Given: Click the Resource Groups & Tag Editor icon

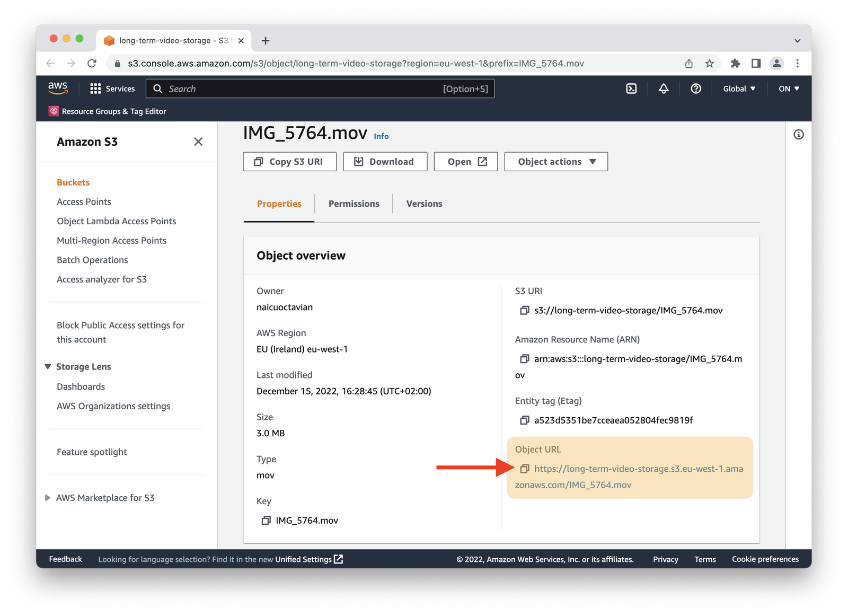Looking at the screenshot, I should [x=54, y=111].
